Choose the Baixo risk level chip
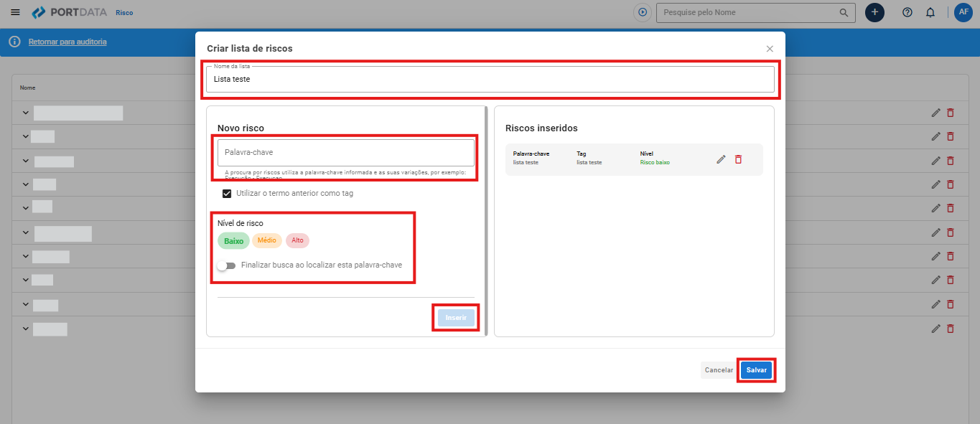Viewport: 980px width, 424px height. [x=233, y=241]
